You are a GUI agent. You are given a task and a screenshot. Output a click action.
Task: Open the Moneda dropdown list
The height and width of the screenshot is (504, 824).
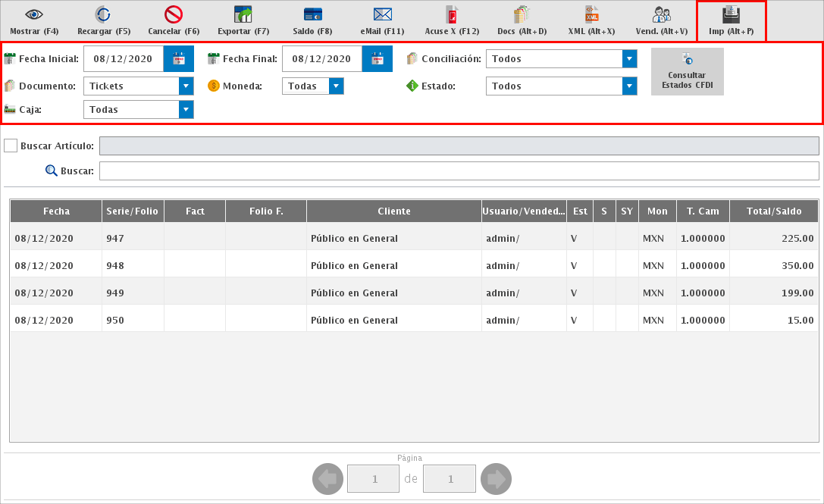point(336,86)
